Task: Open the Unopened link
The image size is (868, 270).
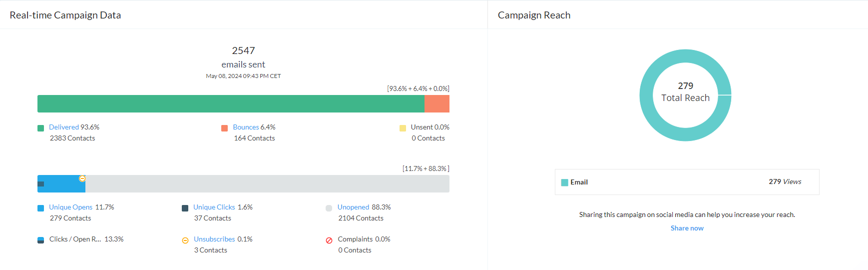Action: 353,207
